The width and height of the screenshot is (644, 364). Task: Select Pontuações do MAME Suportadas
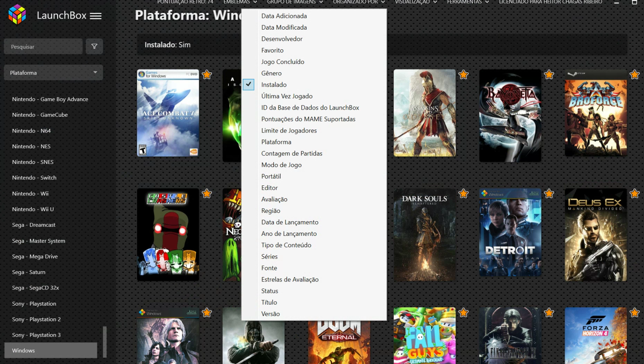(308, 119)
